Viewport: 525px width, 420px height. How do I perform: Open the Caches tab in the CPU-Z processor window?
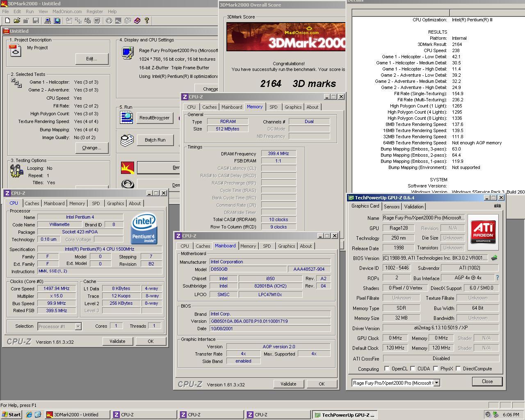tap(32, 203)
